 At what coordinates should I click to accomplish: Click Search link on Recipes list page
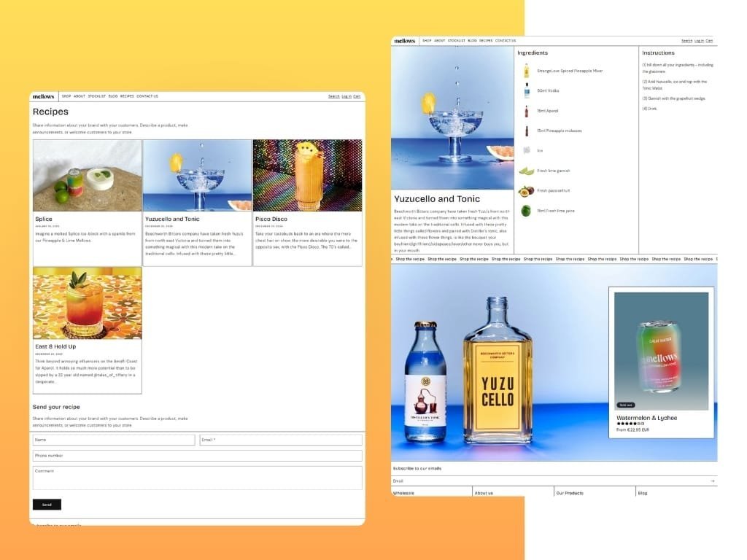point(334,96)
